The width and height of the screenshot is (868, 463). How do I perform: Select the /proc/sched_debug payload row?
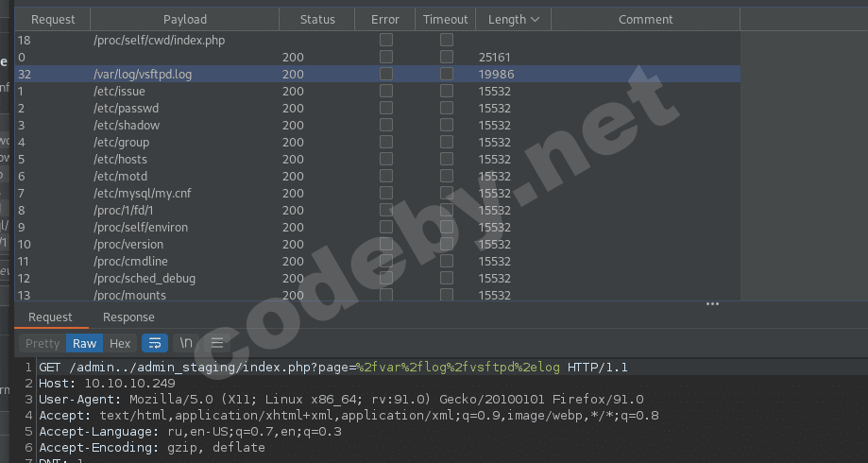[378, 279]
